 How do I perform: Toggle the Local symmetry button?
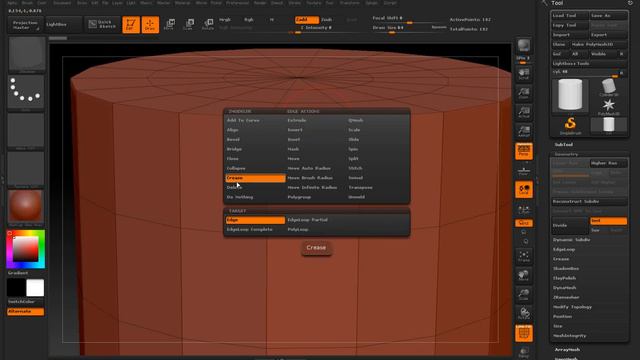click(524, 190)
